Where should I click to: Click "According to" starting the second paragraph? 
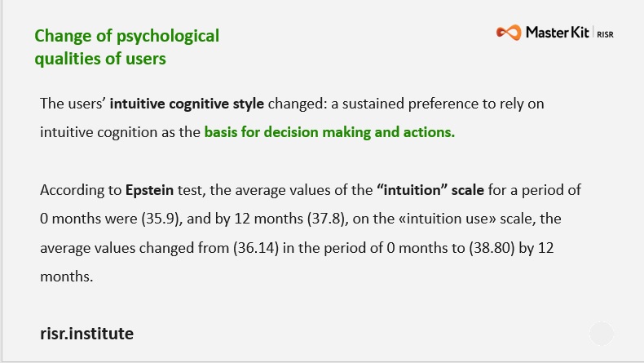(76, 190)
